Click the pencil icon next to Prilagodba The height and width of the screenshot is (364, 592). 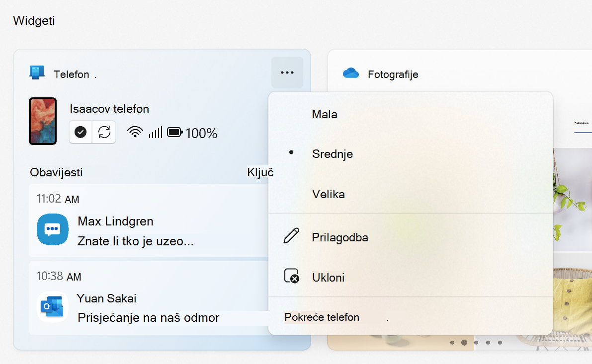click(291, 235)
